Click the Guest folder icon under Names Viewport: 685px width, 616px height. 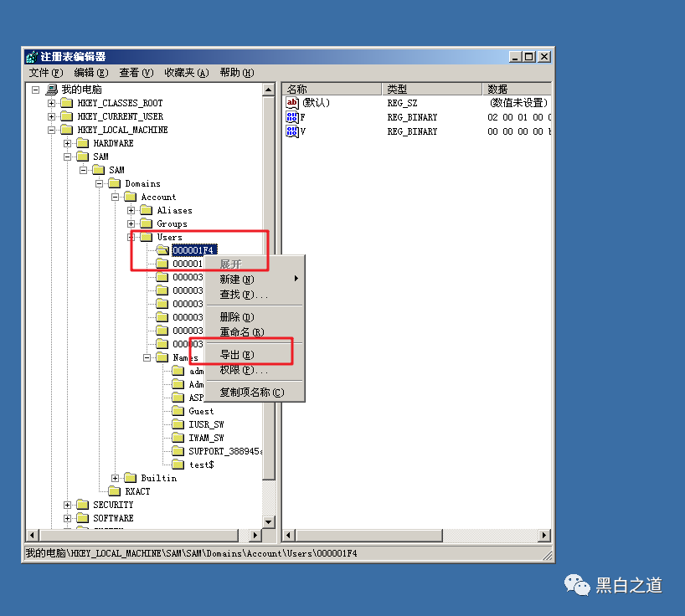[178, 411]
